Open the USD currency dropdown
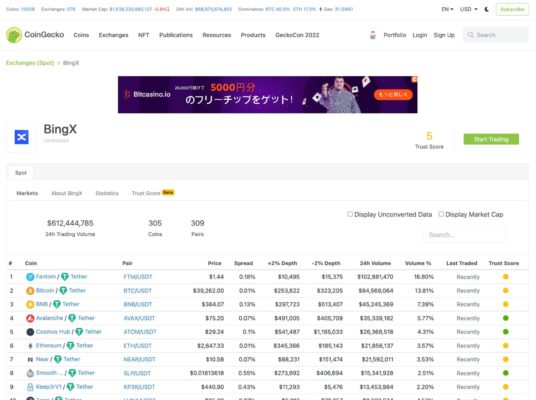 click(469, 9)
